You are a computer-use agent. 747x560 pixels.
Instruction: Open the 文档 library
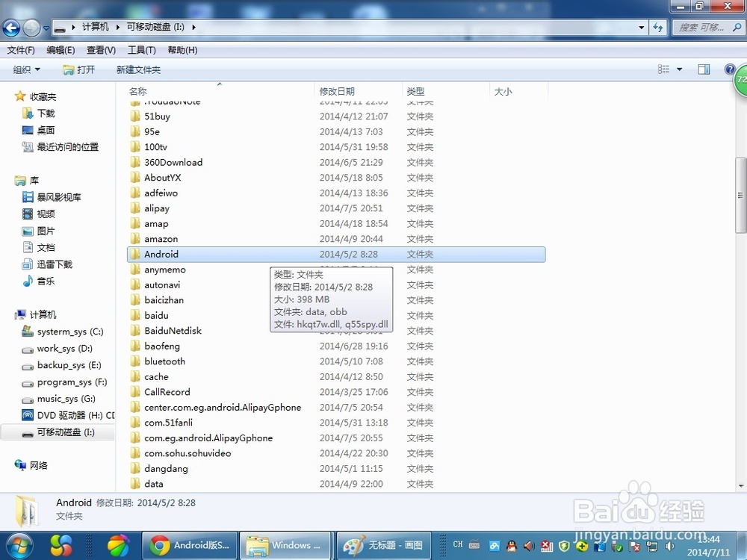click(39, 248)
